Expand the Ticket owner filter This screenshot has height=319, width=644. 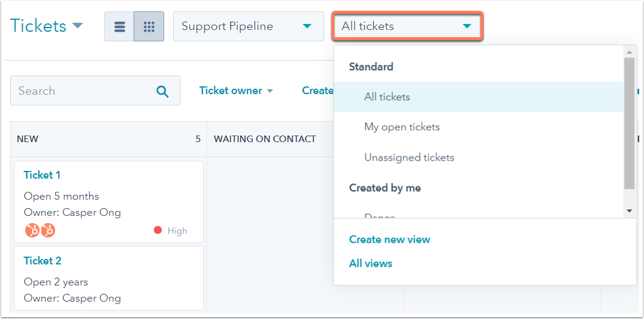[x=236, y=91]
